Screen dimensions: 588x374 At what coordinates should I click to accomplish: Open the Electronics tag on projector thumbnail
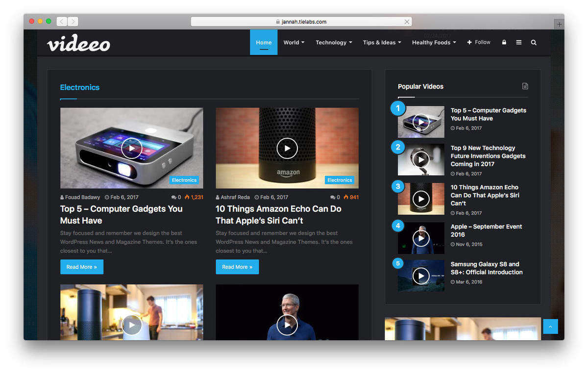[184, 180]
